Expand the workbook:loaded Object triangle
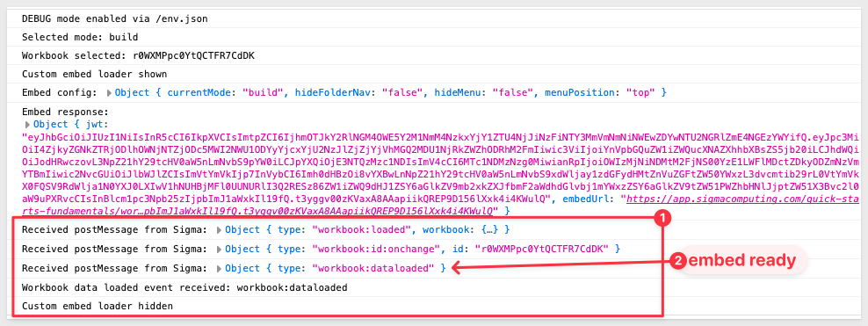Viewport: 868px width, 326px height. (x=220, y=229)
